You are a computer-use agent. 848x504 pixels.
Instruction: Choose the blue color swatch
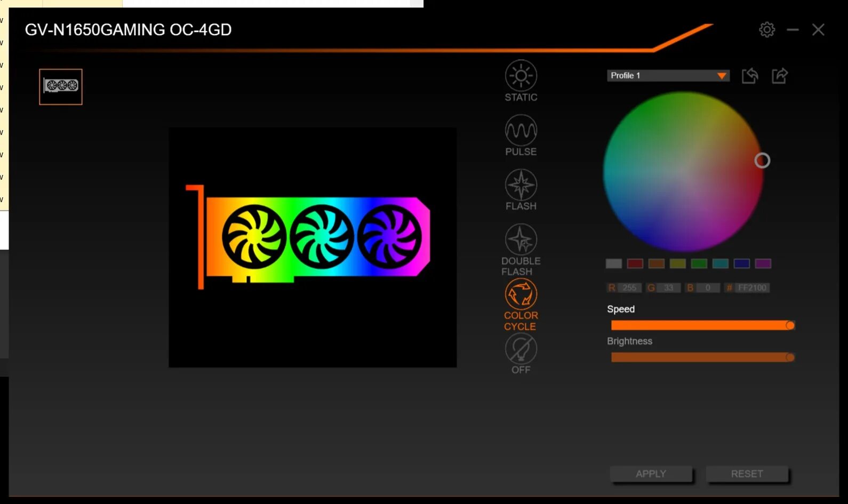742,263
